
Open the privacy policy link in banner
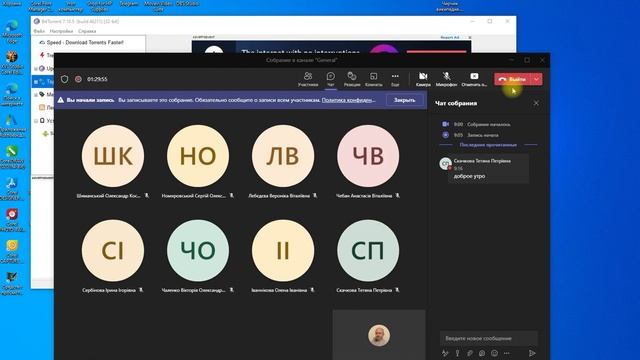tap(348, 100)
